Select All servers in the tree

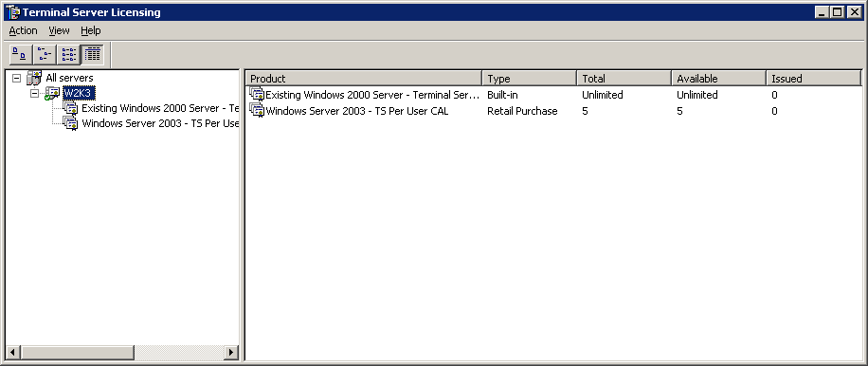click(x=69, y=78)
